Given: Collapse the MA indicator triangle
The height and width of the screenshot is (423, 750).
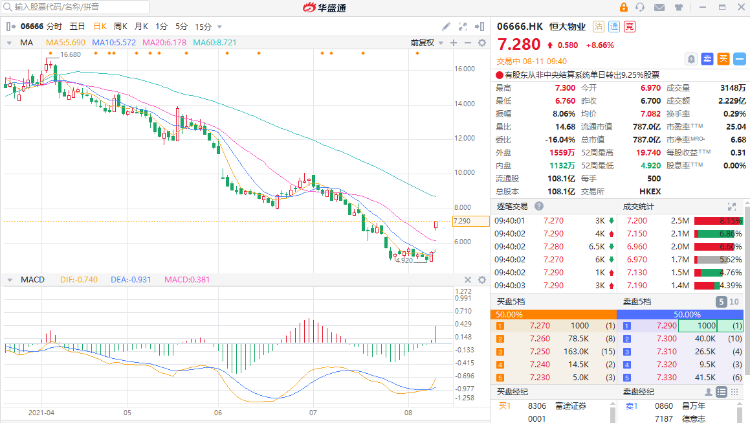Looking at the screenshot, I should [9, 43].
